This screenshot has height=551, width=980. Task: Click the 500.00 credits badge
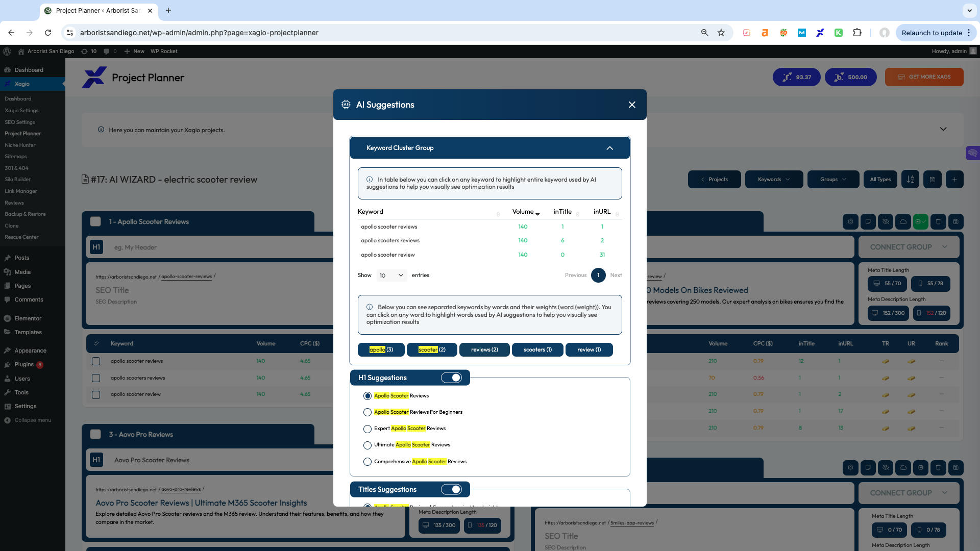[850, 77]
